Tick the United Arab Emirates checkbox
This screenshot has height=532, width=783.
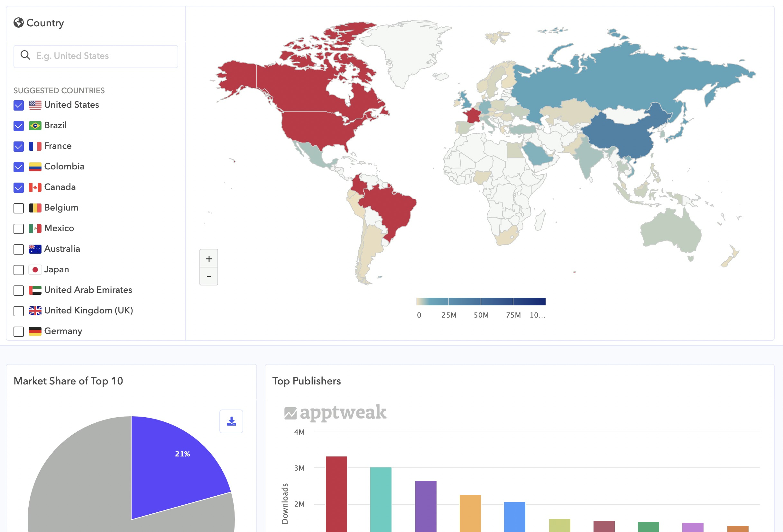tap(19, 290)
